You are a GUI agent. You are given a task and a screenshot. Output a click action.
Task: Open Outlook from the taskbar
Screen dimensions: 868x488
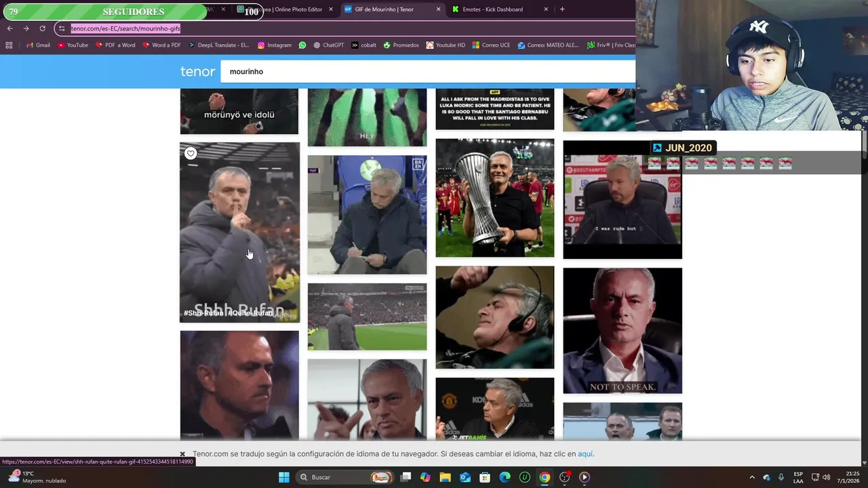pos(465,477)
